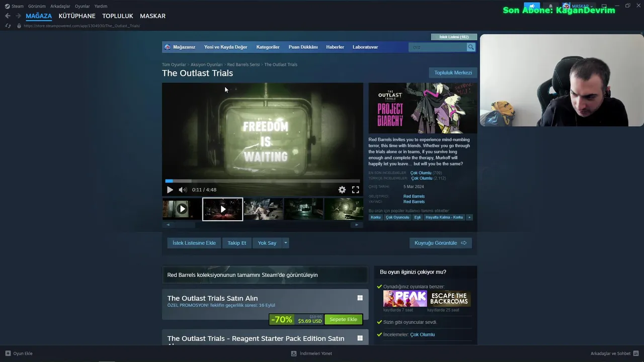Click the search magnifier icon in the store bar
This screenshot has height=362, width=644.
coord(471,47)
